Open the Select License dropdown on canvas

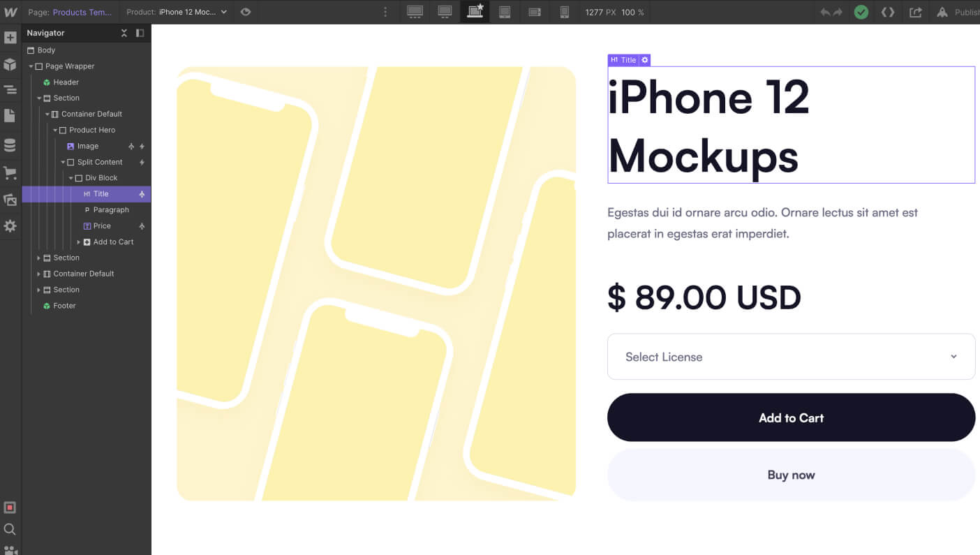(792, 356)
